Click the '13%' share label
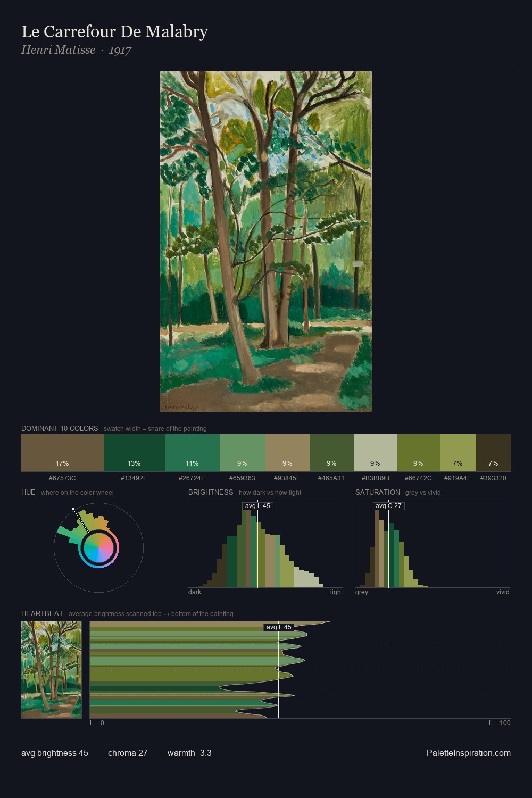Viewport: 532px width, 798px height. point(134,463)
